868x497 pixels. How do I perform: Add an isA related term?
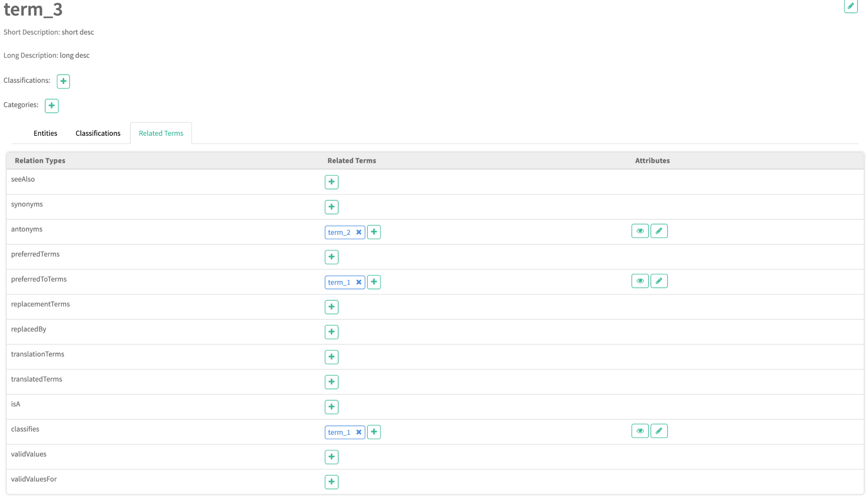coord(331,407)
